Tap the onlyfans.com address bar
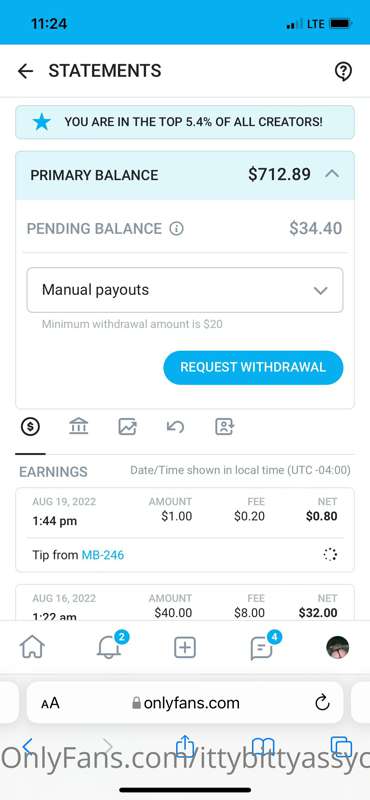 click(185, 703)
